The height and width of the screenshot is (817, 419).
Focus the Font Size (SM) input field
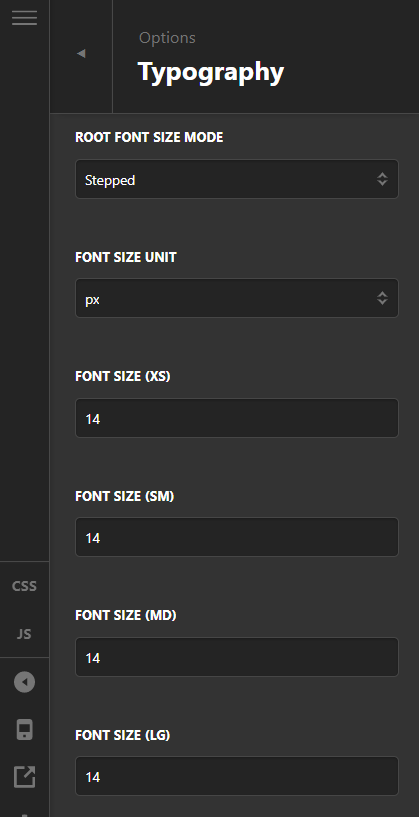click(237, 537)
